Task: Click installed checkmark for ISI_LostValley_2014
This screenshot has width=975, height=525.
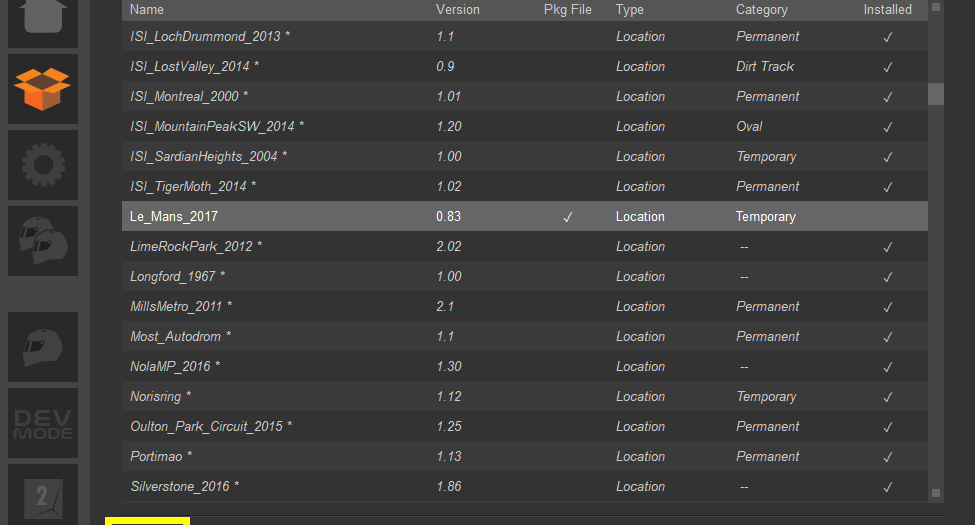Action: [887, 67]
